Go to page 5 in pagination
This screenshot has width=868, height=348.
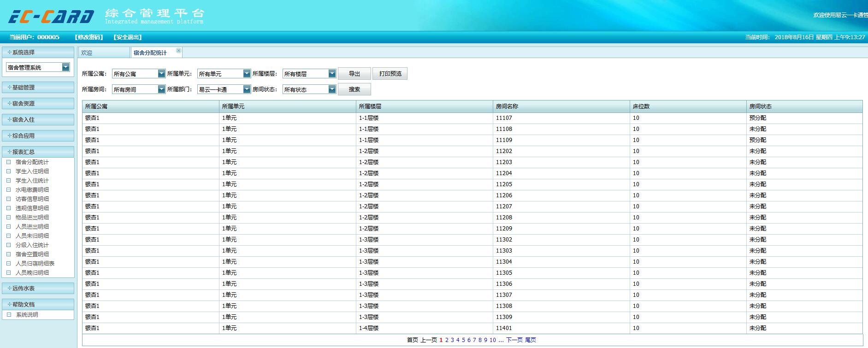tap(463, 340)
